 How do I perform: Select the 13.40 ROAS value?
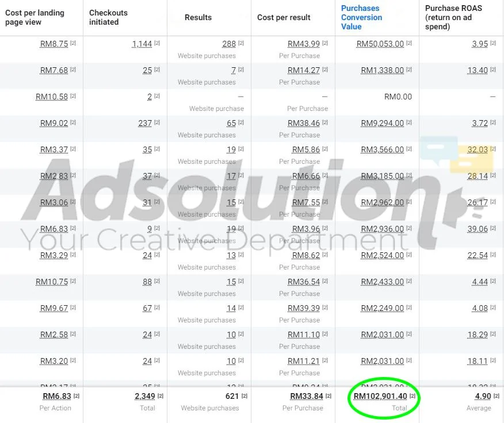pyautogui.click(x=478, y=70)
